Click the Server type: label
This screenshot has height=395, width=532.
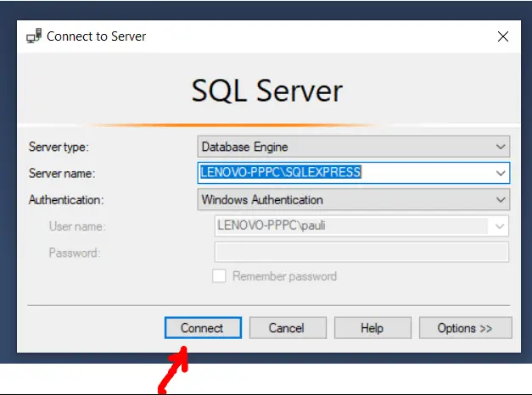(x=59, y=147)
